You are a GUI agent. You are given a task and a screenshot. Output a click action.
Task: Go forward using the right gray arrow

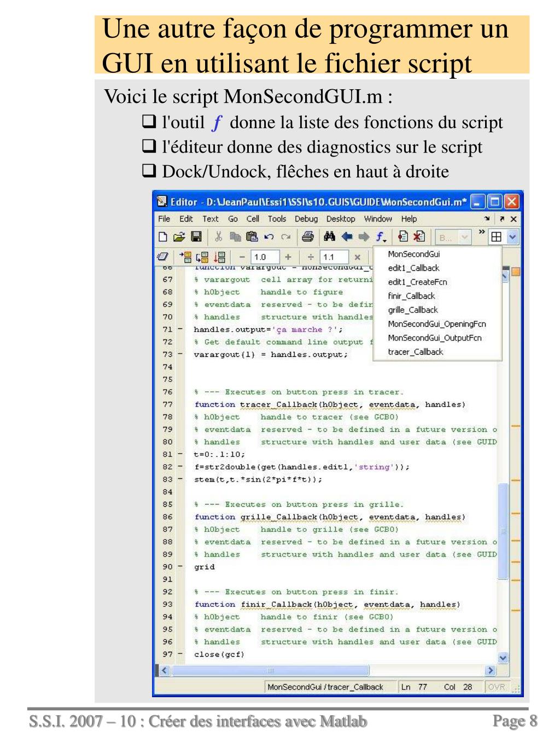364,237
